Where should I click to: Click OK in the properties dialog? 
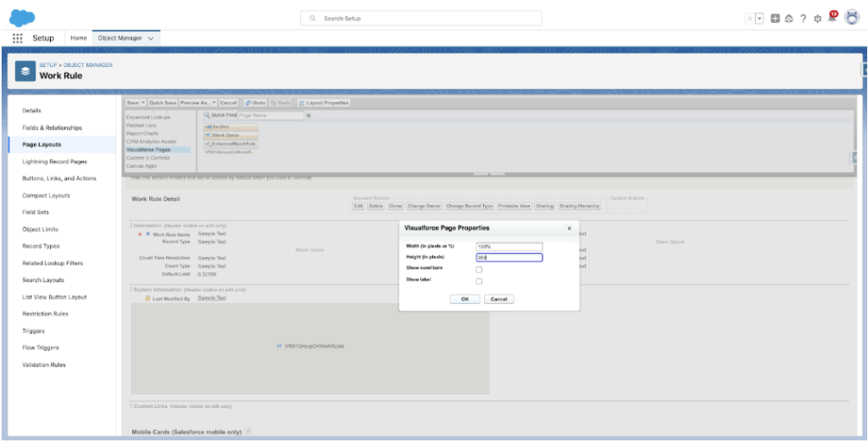[465, 299]
